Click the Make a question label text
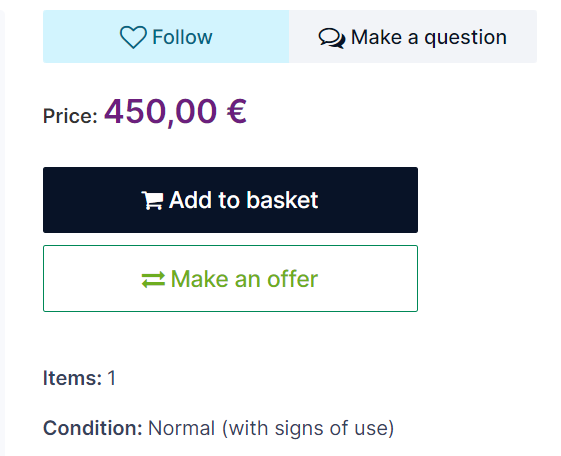561x456 pixels. point(429,38)
